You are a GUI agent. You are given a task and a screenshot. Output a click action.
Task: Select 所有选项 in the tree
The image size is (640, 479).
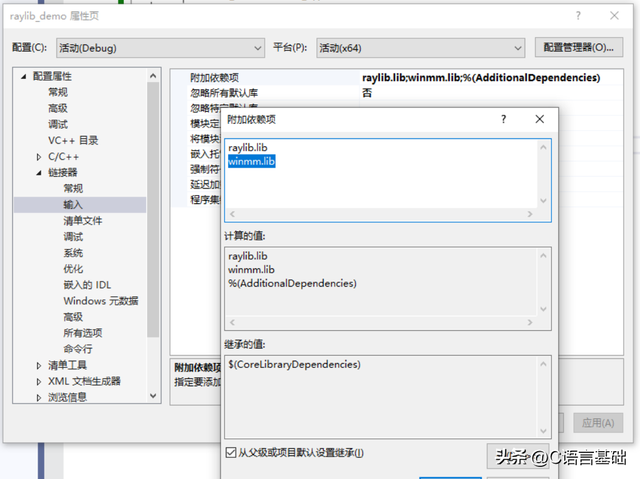(83, 333)
